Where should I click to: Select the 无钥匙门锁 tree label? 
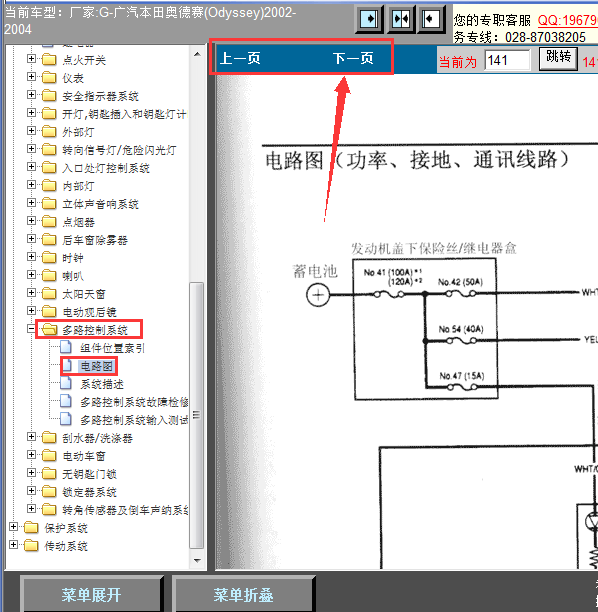(x=89, y=474)
